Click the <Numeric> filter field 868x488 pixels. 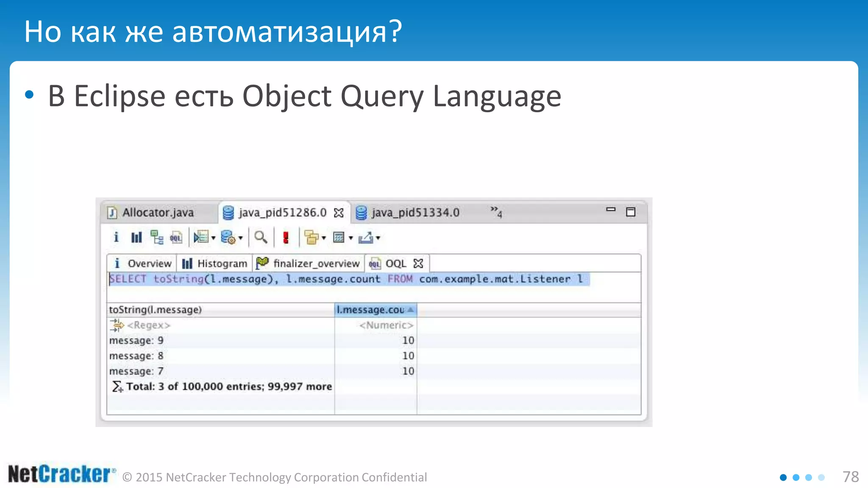pos(386,325)
